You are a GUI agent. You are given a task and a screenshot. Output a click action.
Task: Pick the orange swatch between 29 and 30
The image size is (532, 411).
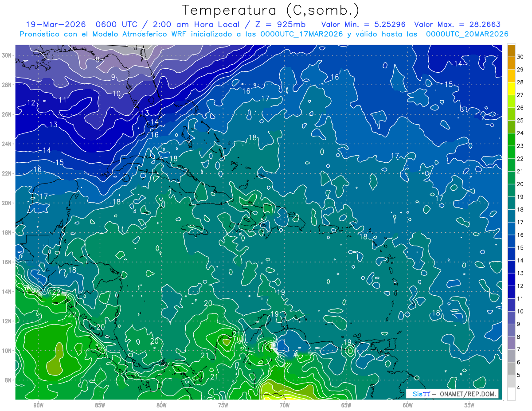click(511, 63)
